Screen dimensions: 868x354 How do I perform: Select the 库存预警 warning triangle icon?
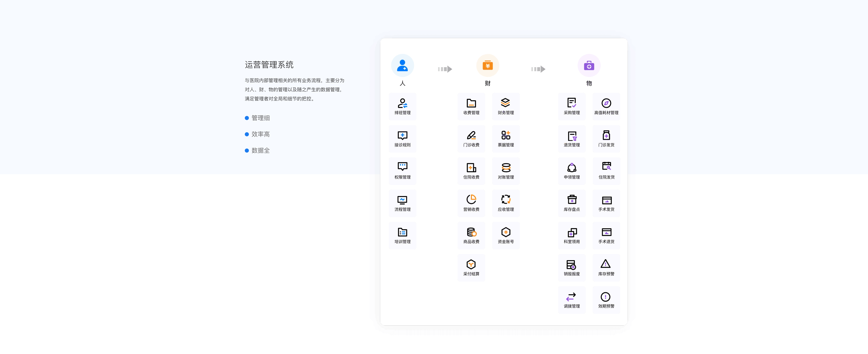click(606, 264)
